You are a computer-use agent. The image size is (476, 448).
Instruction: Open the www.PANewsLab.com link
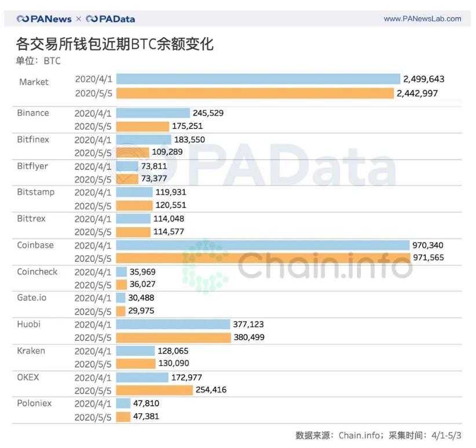422,19
